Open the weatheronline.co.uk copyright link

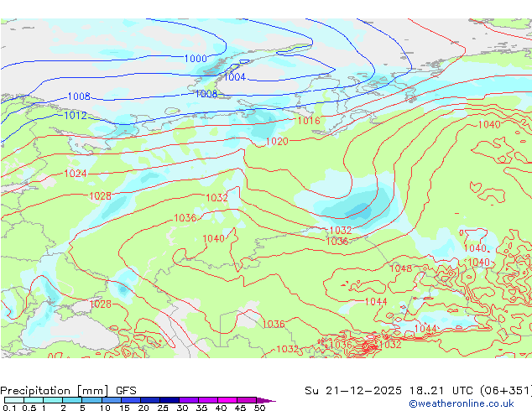click(462, 404)
